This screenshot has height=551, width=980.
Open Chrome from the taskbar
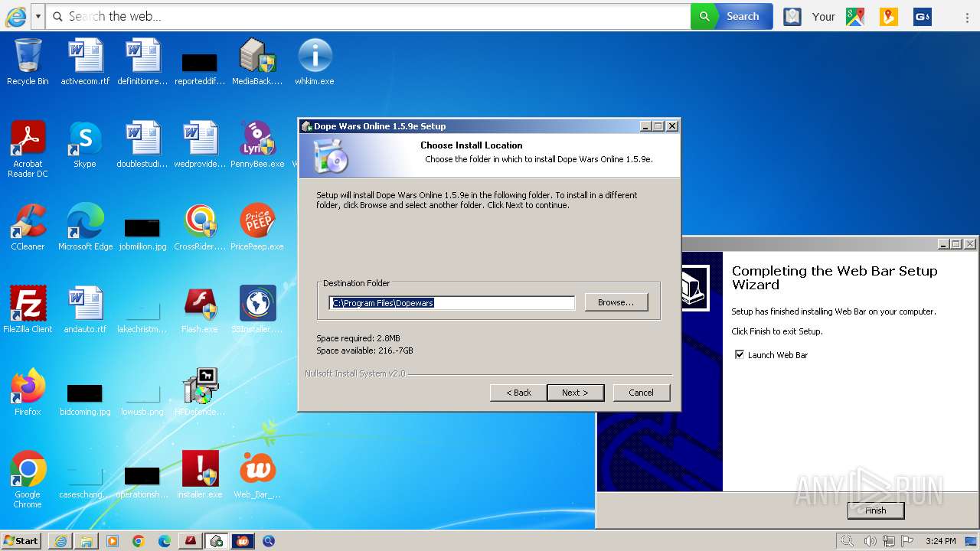(x=139, y=541)
